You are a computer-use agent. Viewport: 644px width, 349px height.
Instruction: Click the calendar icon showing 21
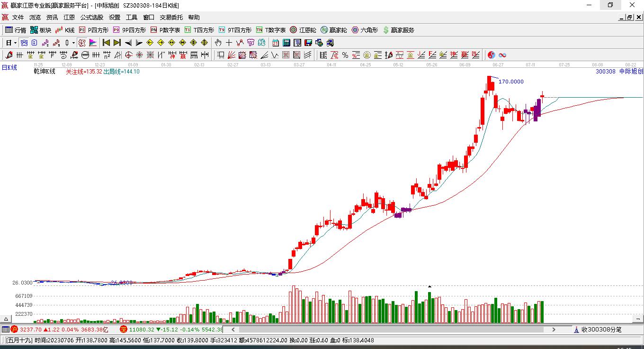pyautogui.click(x=276, y=43)
